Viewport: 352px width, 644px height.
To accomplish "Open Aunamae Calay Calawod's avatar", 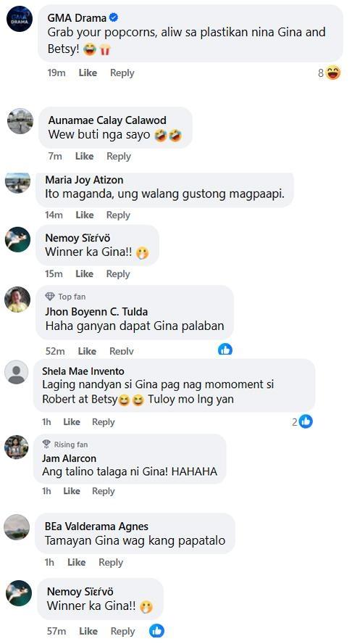I will point(20,120).
